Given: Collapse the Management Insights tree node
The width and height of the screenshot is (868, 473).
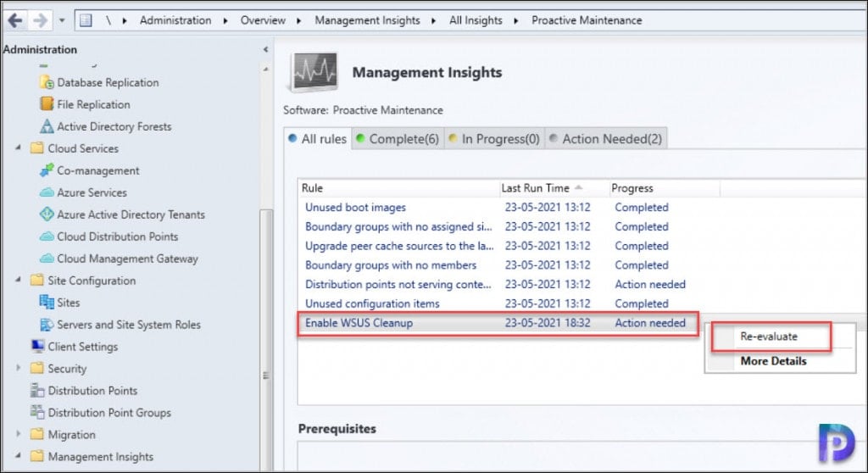Looking at the screenshot, I should click(x=19, y=455).
